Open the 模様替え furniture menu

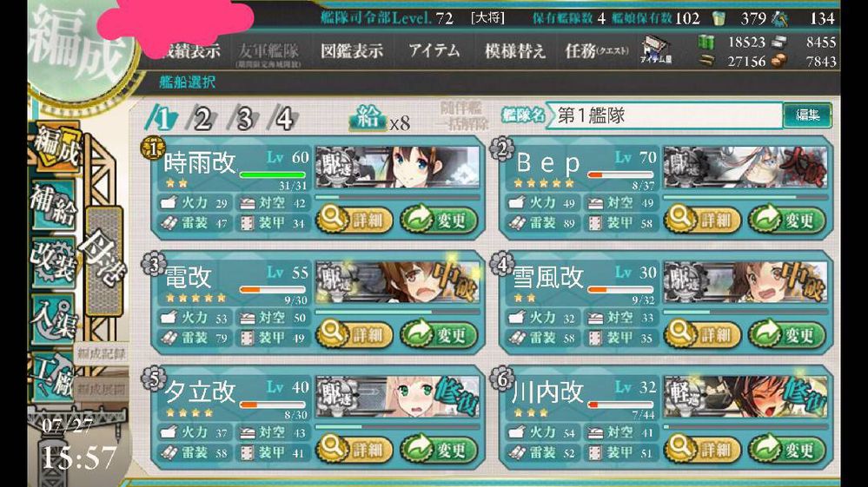tap(515, 51)
